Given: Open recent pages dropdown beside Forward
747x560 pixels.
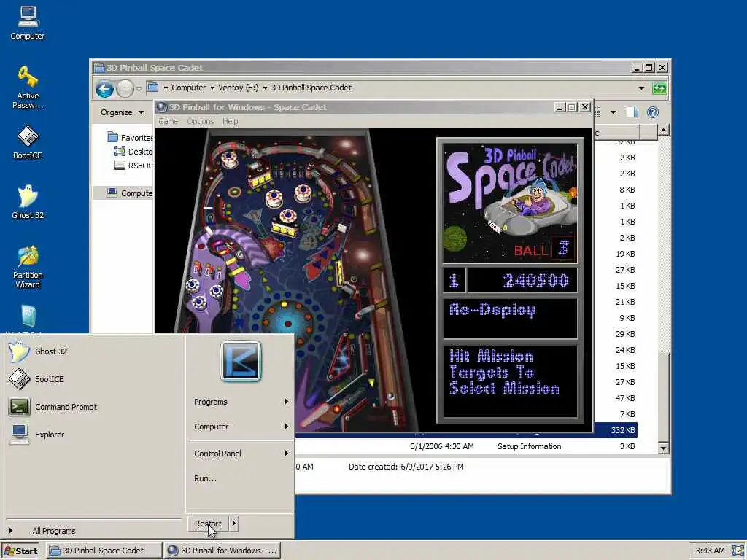Looking at the screenshot, I should pos(139,88).
